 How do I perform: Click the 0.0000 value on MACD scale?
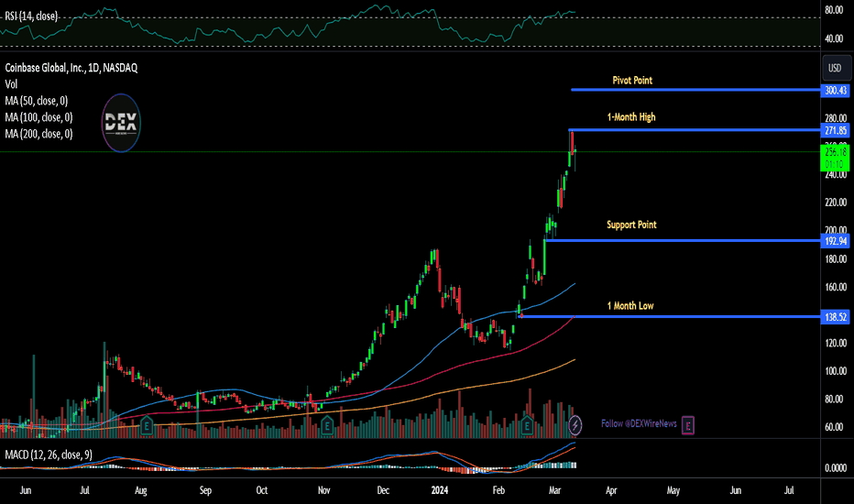(836, 468)
